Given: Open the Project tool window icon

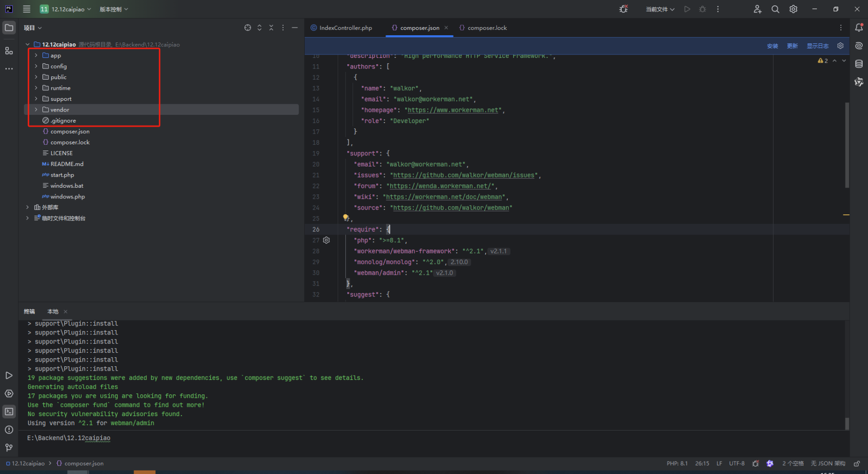Looking at the screenshot, I should point(9,28).
